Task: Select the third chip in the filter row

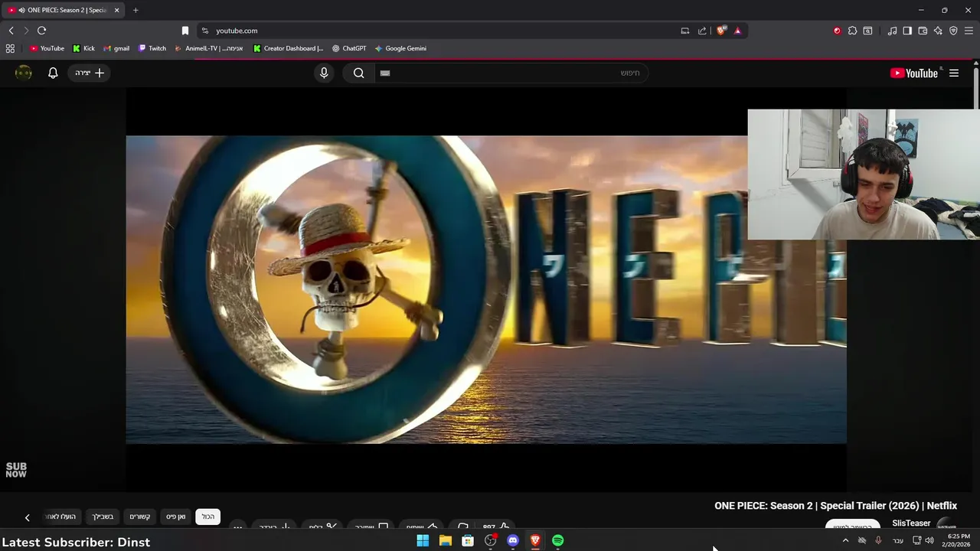Action: pos(139,517)
